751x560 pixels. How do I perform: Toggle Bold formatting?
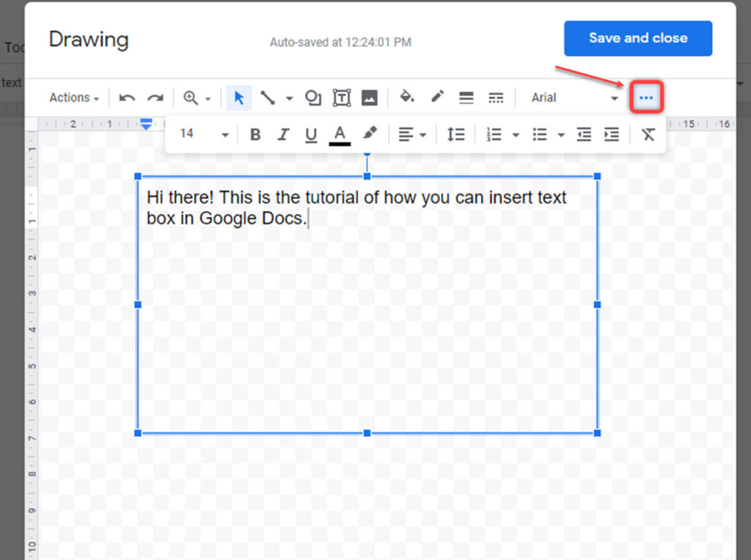coord(255,134)
